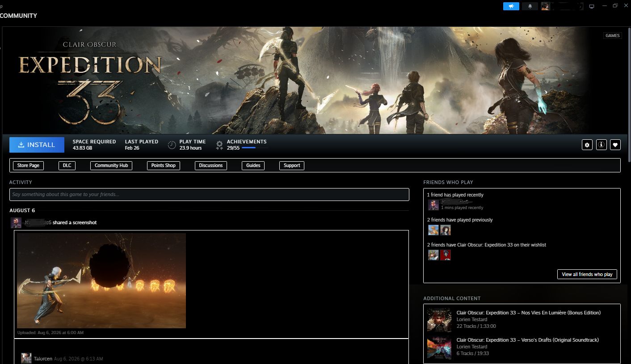This screenshot has height=364, width=631.
Task: Click the 43.83 GB space required value
Action: [x=83, y=148]
